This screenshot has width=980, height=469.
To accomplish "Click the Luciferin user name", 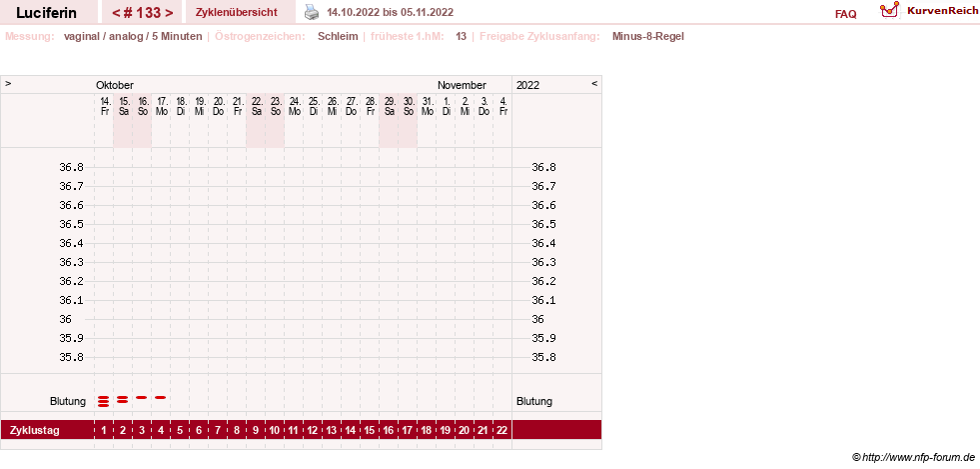I will [x=46, y=13].
